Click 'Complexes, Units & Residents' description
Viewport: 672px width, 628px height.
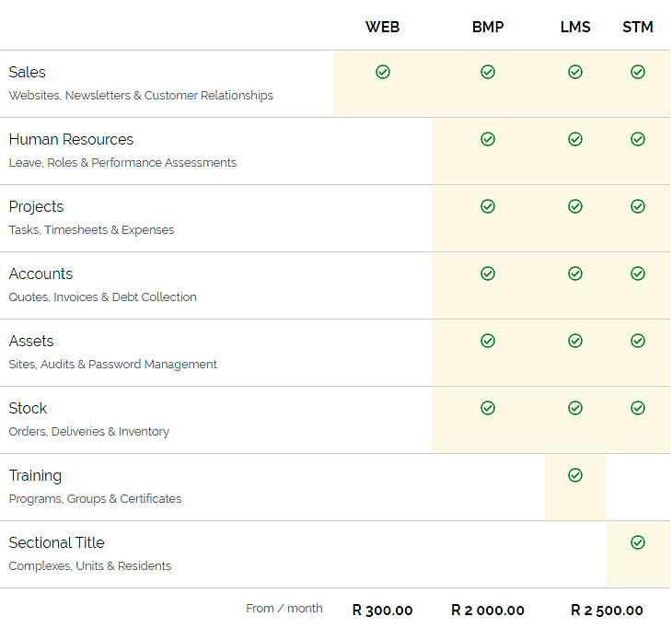[x=90, y=566]
